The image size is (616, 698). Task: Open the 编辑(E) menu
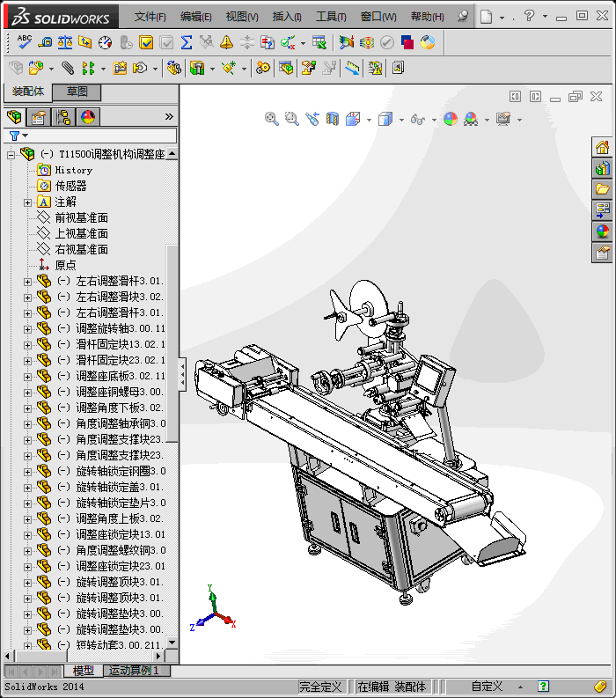(x=196, y=17)
